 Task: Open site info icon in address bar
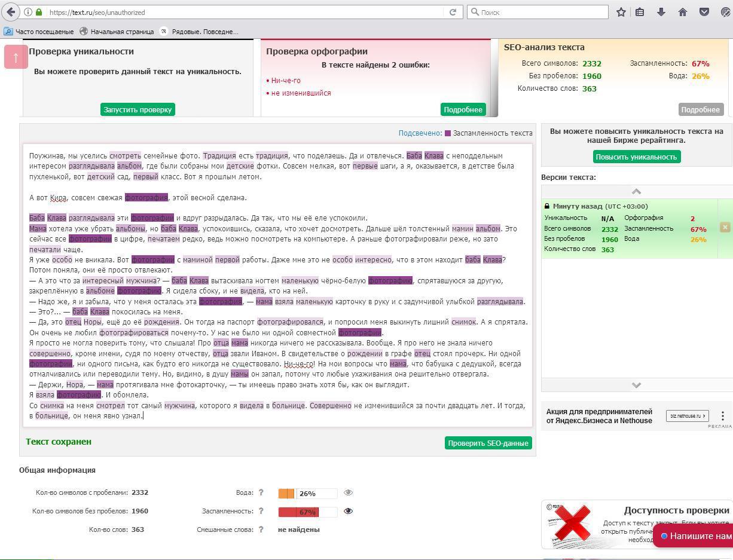click(28, 12)
